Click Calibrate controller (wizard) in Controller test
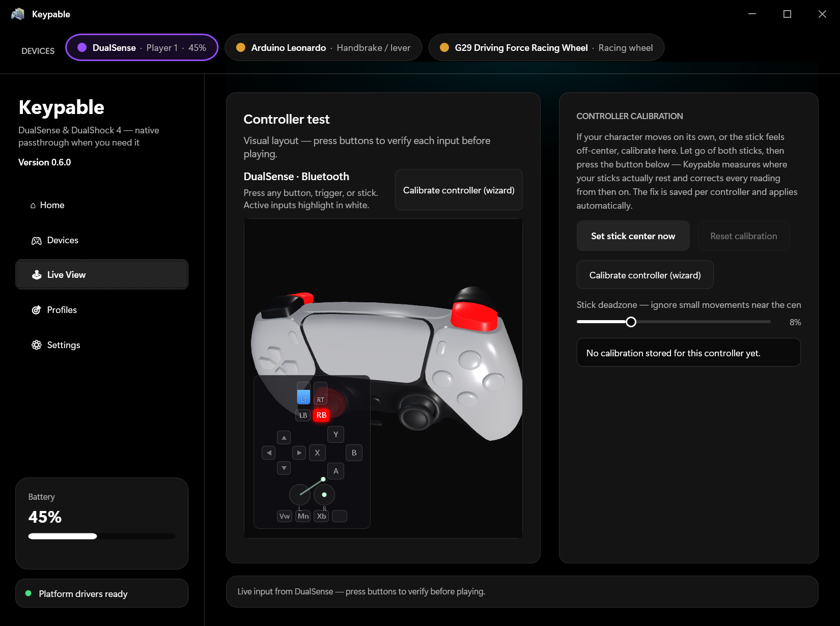 459,190
